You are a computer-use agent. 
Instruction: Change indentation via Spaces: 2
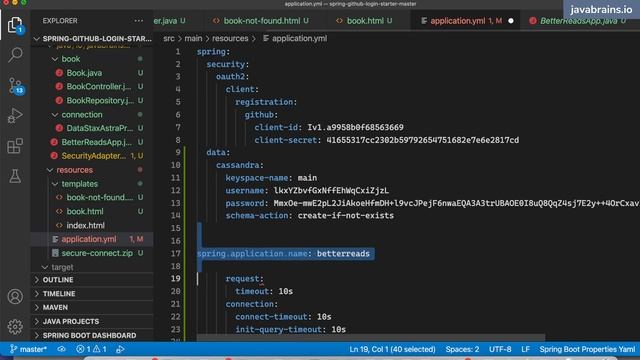click(x=462, y=349)
